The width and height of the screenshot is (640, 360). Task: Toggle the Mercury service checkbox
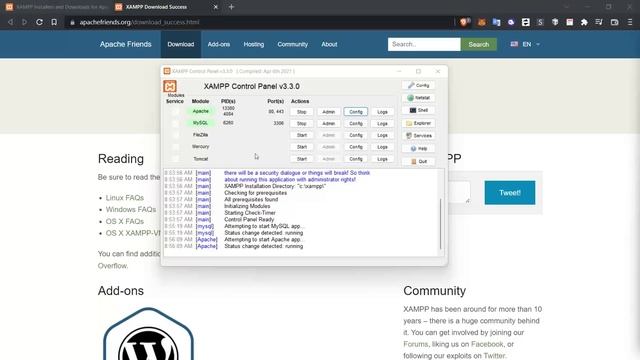175,147
